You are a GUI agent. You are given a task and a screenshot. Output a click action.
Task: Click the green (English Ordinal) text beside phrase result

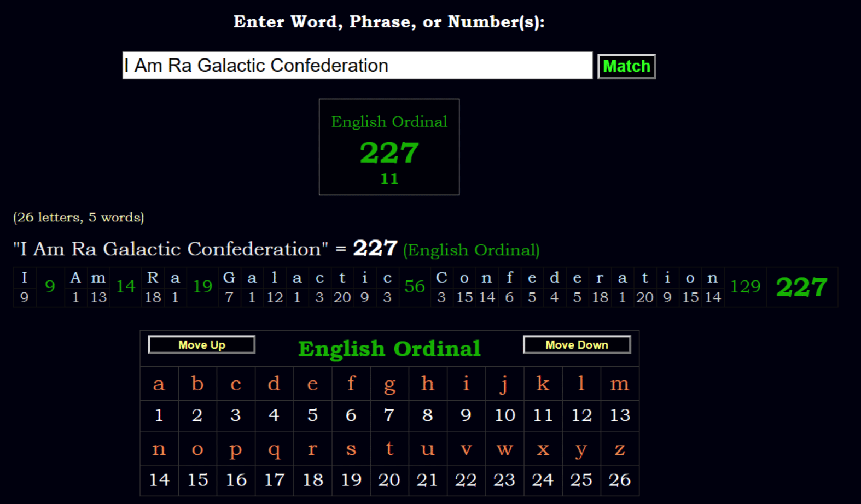coord(471,250)
